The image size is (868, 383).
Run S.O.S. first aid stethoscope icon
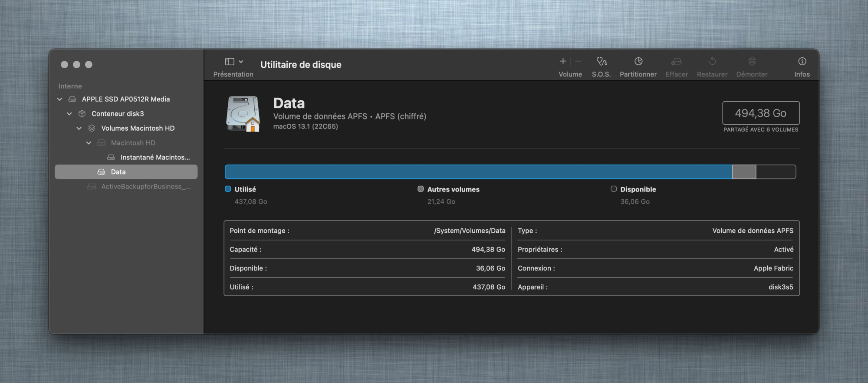[x=602, y=61]
